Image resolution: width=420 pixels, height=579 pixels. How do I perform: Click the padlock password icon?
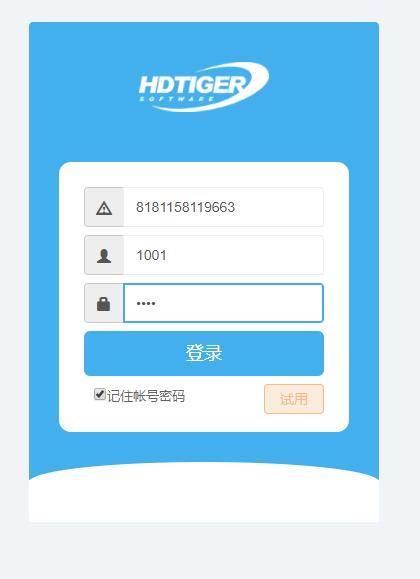[103, 304]
